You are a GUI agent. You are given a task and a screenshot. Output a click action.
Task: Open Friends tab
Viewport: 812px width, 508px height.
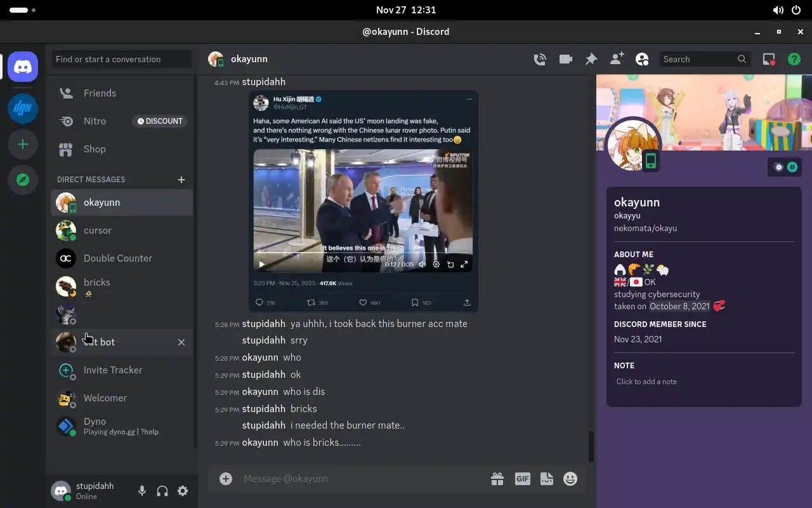[122, 93]
